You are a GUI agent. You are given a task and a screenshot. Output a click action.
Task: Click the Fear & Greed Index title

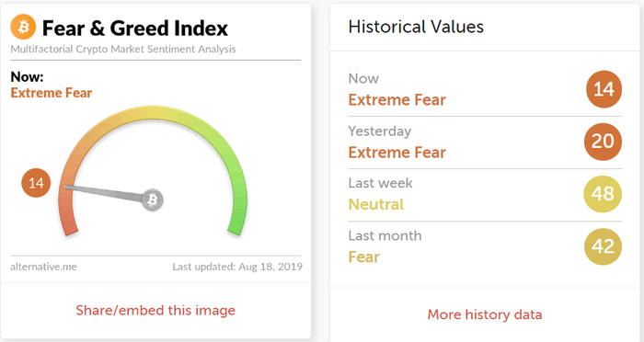(135, 28)
